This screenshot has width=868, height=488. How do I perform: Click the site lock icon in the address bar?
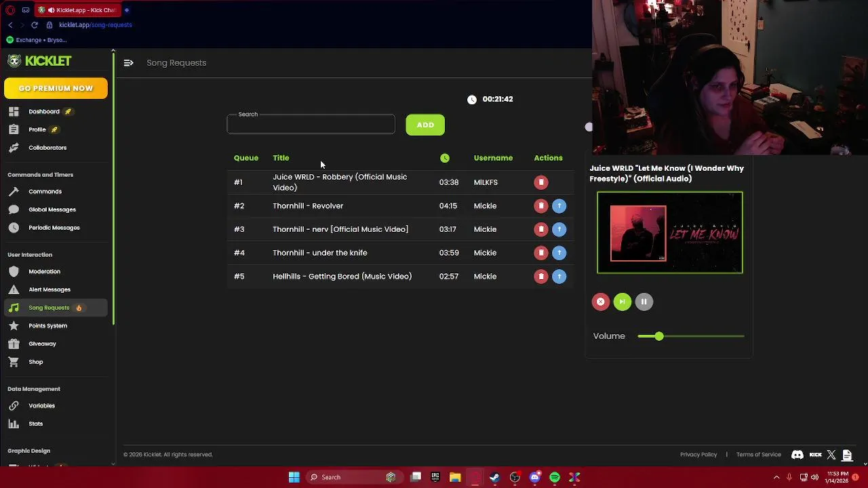point(50,25)
